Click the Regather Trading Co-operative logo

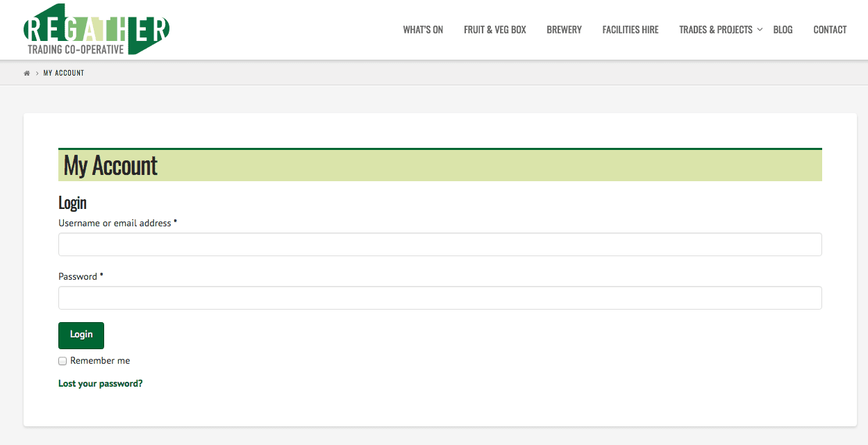click(97, 30)
